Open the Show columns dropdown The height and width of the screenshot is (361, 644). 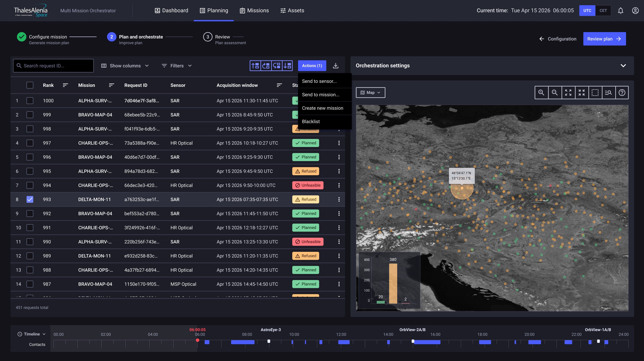click(125, 66)
